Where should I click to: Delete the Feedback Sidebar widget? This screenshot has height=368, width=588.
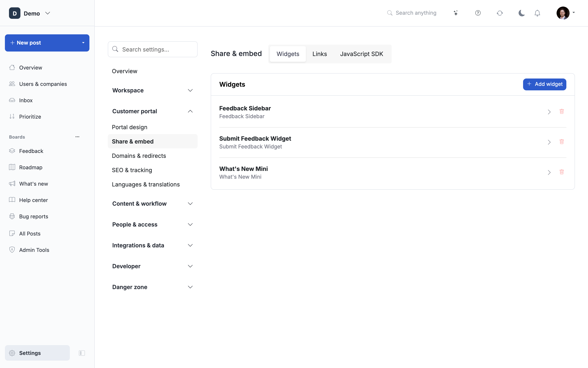click(x=561, y=111)
